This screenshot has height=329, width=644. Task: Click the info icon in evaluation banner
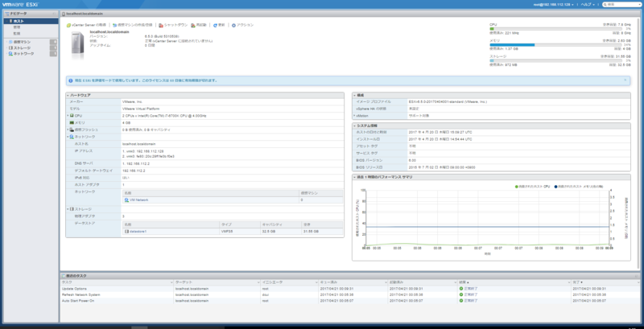[x=71, y=80]
